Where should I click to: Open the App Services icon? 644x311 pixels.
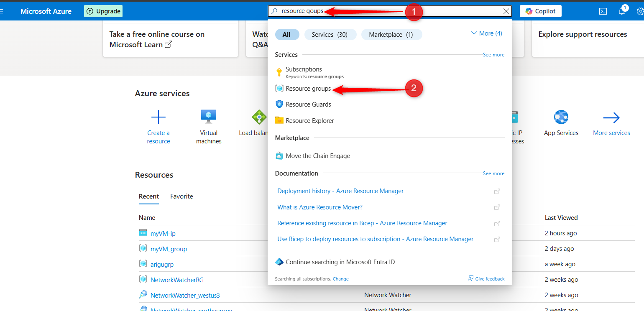561,117
